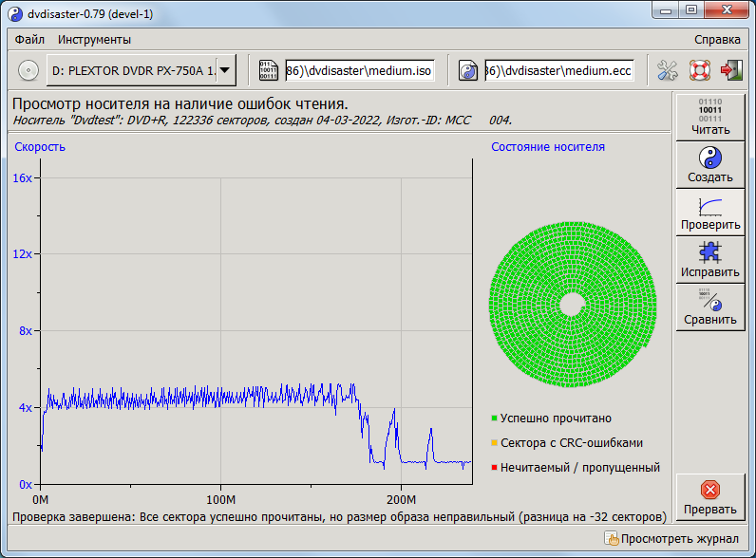This screenshot has width=756, height=558.
Task: Click Просмотреть журнал to view log
Action: tap(671, 539)
